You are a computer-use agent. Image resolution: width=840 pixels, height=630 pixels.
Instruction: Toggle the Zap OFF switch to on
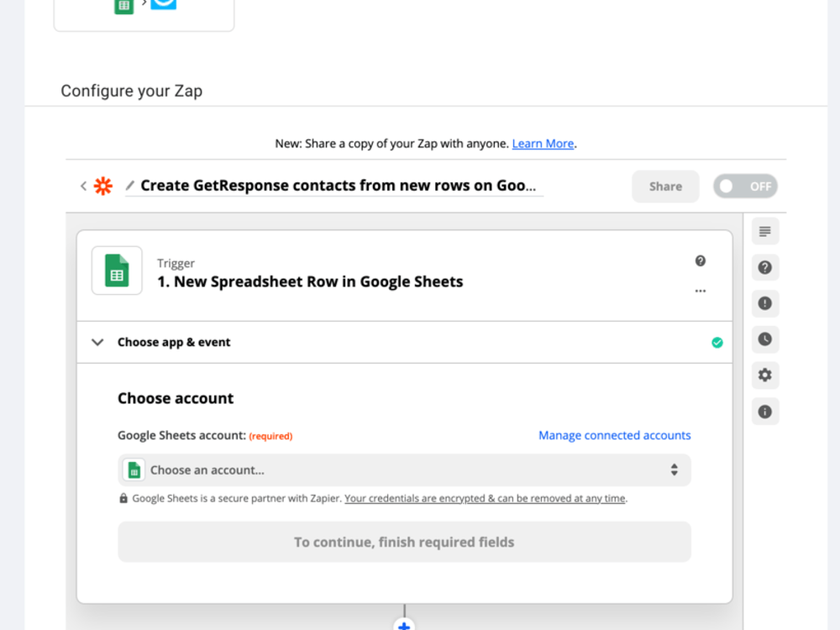745,186
